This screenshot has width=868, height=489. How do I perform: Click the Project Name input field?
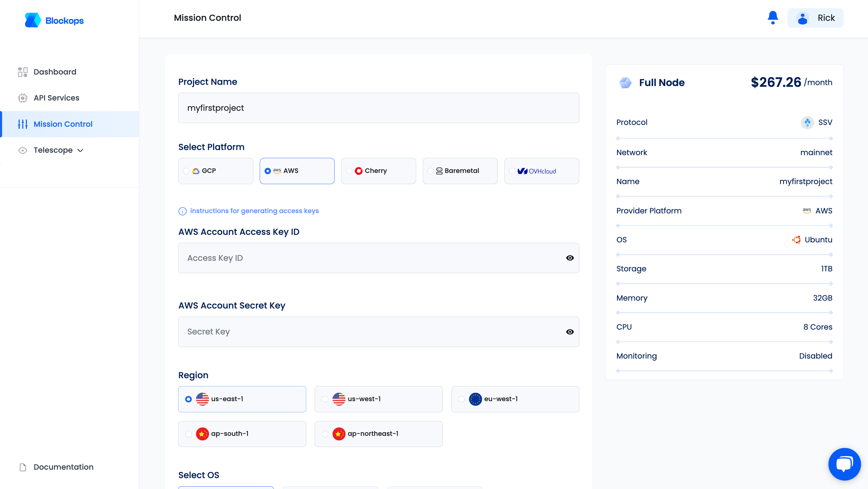click(x=378, y=108)
